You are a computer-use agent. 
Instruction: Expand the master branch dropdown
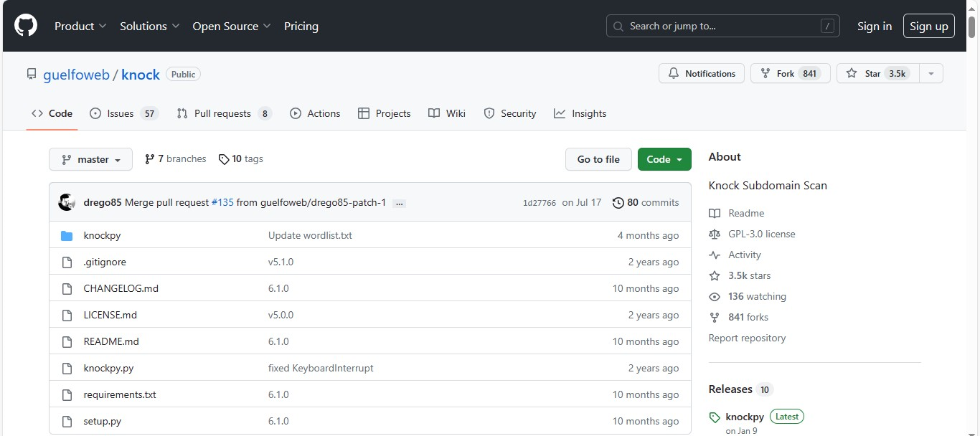click(90, 159)
